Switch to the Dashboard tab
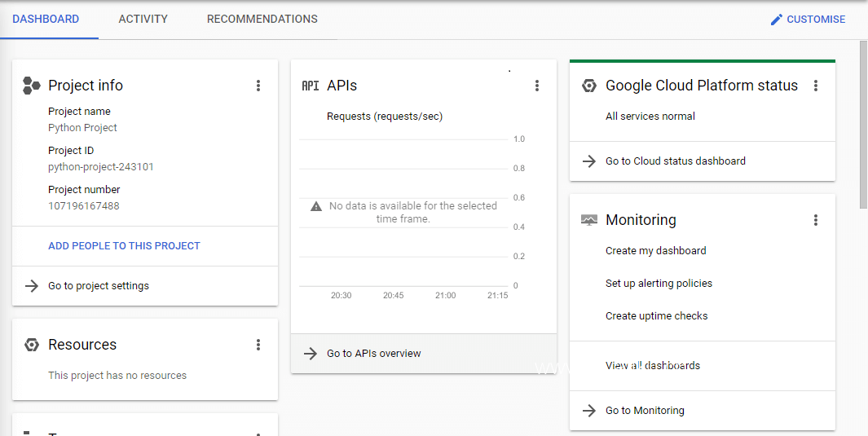 tap(46, 20)
